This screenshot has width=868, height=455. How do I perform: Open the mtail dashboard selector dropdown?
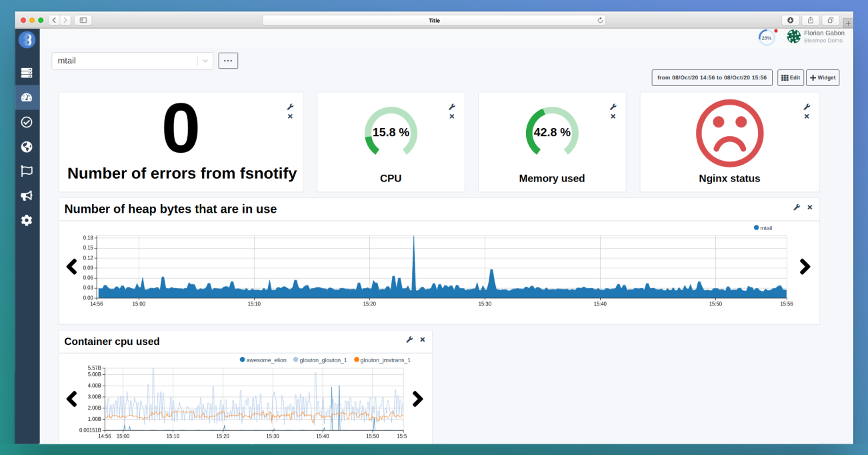[205, 61]
